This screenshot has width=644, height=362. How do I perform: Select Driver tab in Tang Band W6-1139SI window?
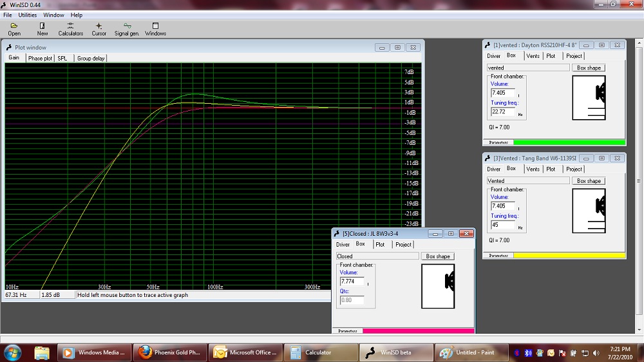494,169
